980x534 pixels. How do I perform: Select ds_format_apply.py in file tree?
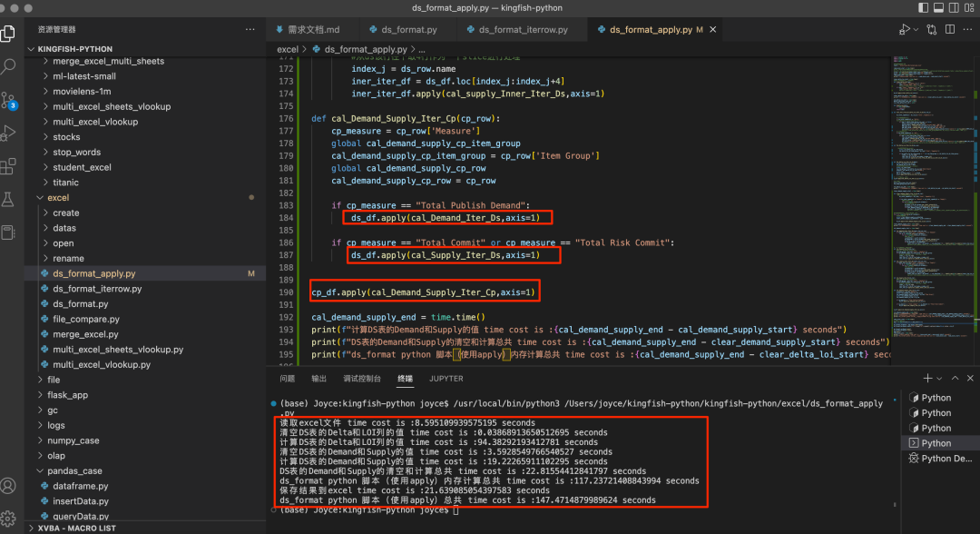pyautogui.click(x=145, y=274)
